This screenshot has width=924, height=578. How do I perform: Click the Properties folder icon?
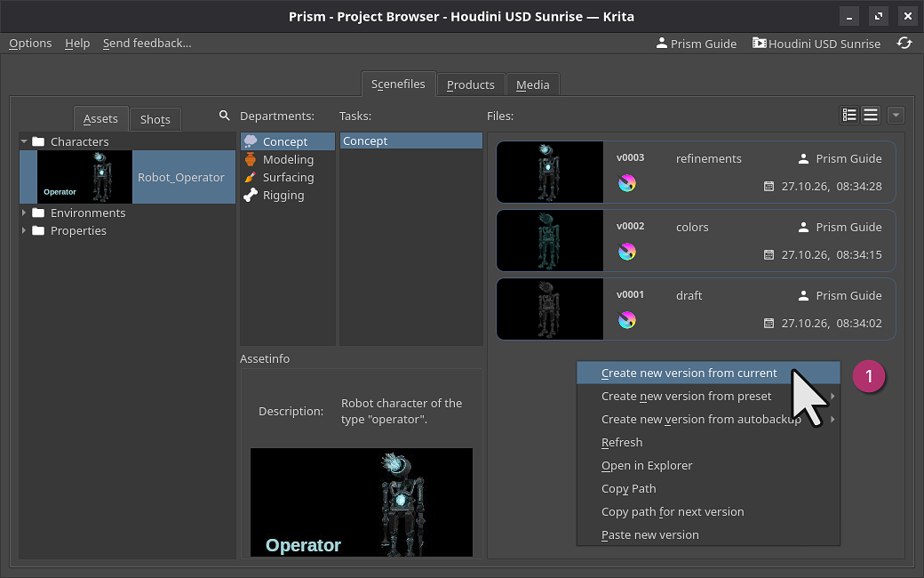click(x=38, y=230)
